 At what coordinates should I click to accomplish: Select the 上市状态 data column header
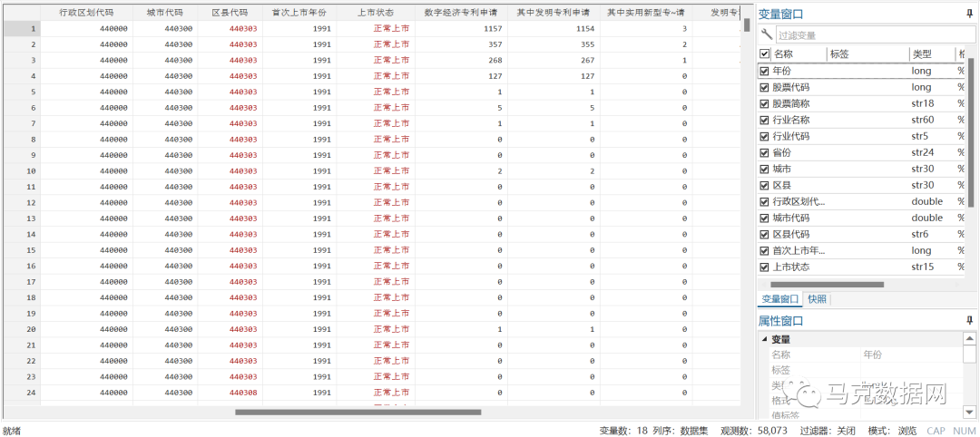(x=376, y=13)
